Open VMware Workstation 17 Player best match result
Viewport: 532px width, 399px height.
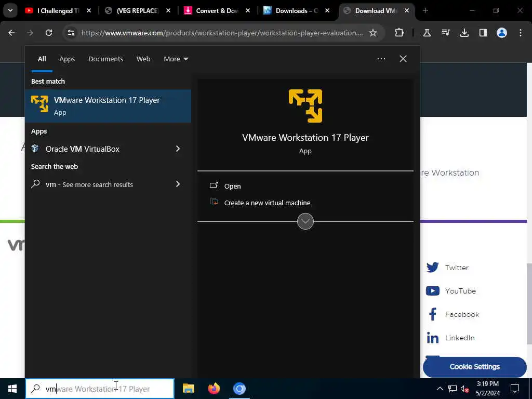108,106
